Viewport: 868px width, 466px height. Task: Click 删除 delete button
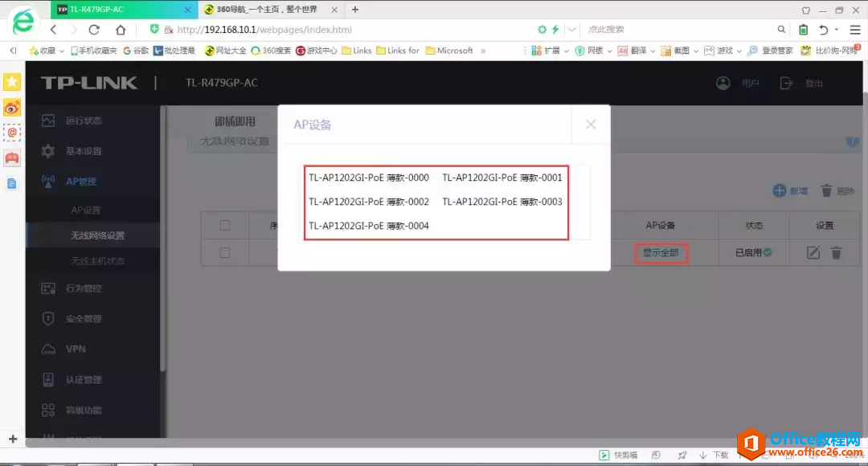tap(837, 191)
